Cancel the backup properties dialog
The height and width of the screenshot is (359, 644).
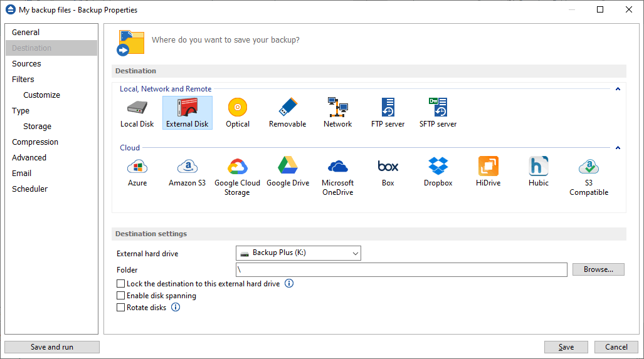tap(616, 347)
